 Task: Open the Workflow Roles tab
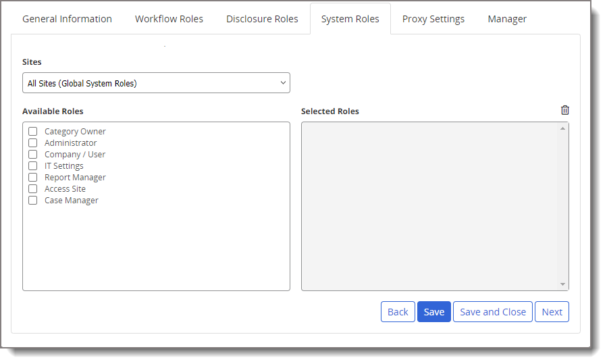pyautogui.click(x=169, y=19)
